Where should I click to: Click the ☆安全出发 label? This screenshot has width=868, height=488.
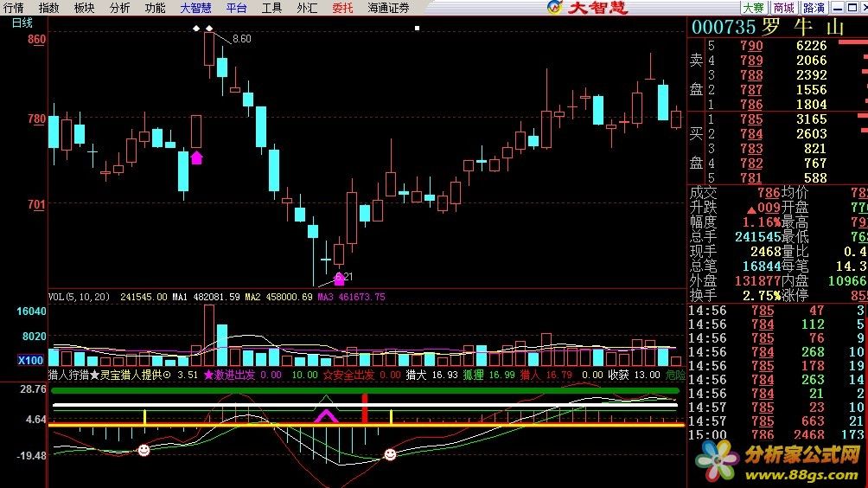point(348,375)
